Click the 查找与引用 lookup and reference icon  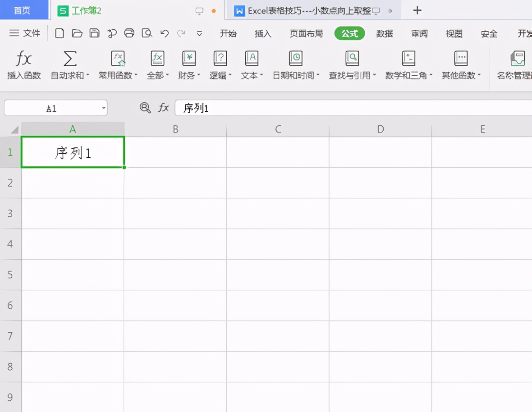click(x=352, y=58)
